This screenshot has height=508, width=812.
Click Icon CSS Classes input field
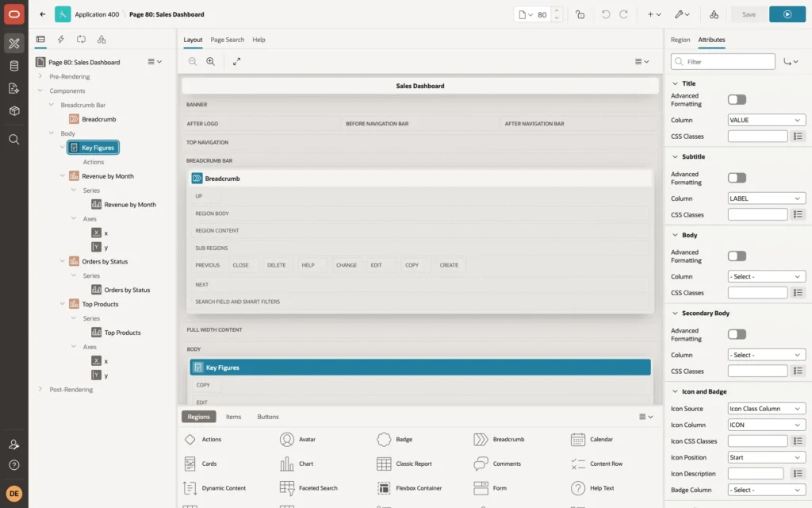pos(757,441)
